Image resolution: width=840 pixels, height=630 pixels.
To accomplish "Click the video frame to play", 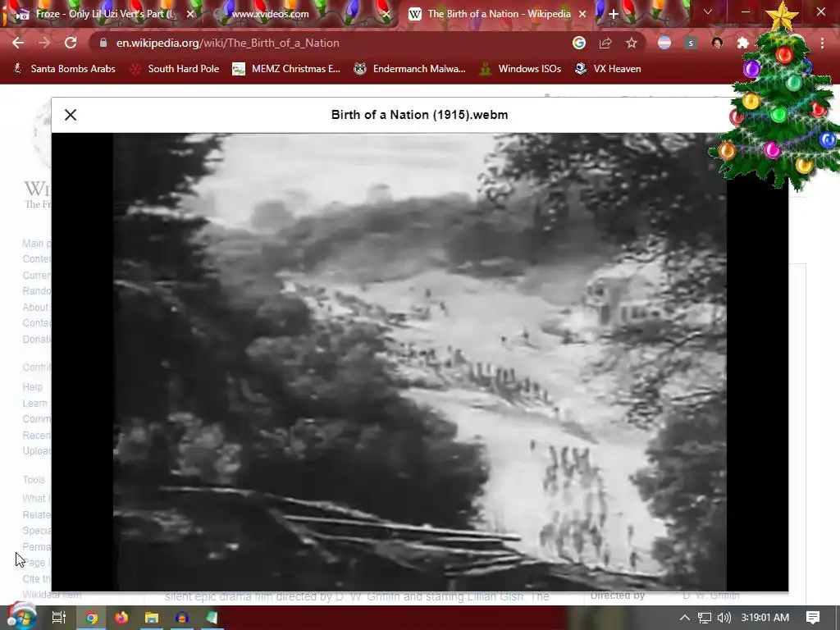I will pos(419,362).
